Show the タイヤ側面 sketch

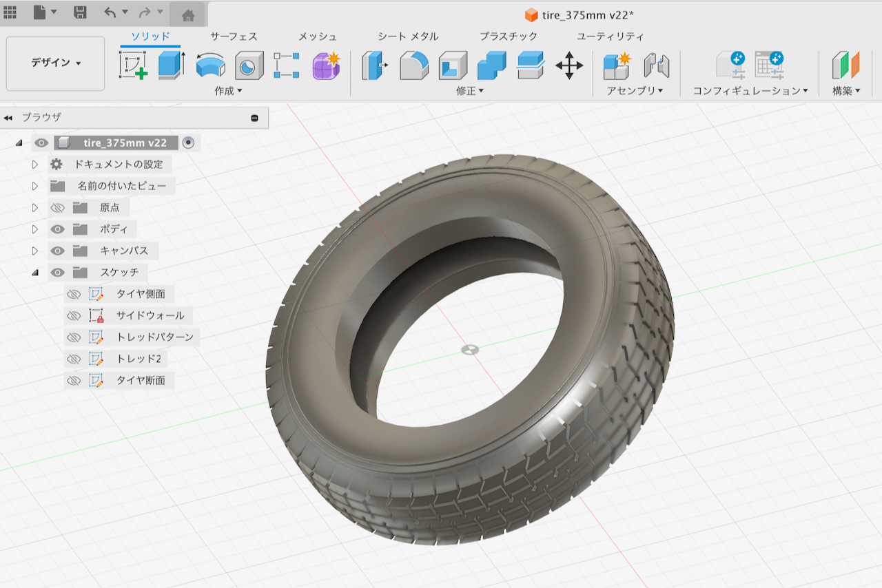[x=74, y=294]
